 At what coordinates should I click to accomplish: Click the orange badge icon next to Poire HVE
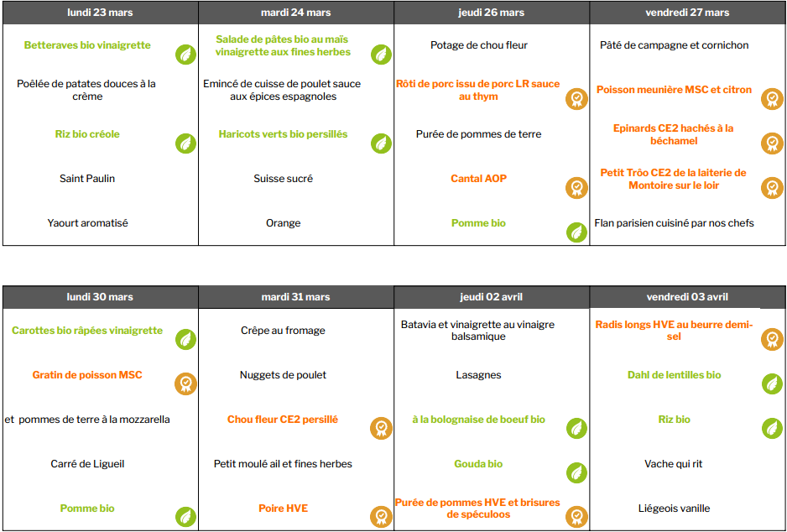click(x=381, y=517)
